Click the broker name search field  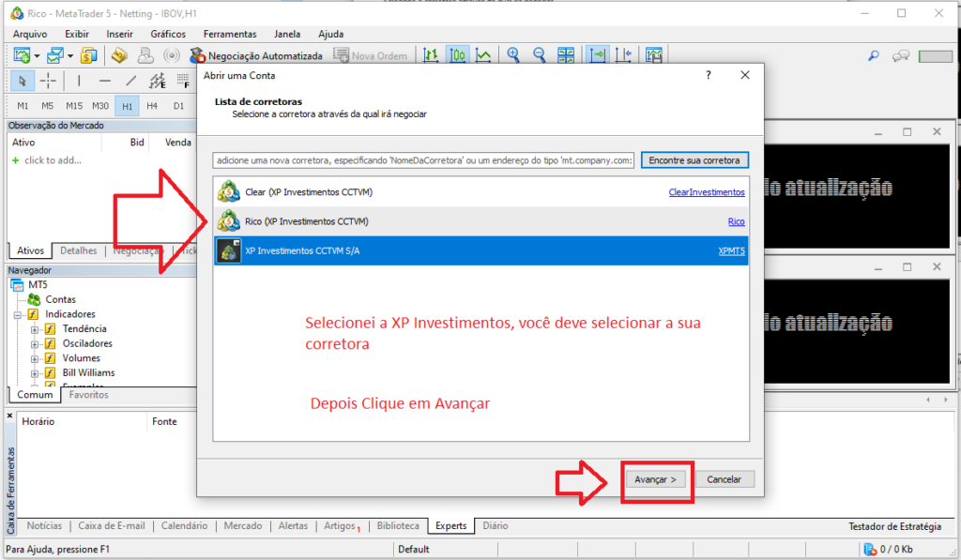[424, 160]
